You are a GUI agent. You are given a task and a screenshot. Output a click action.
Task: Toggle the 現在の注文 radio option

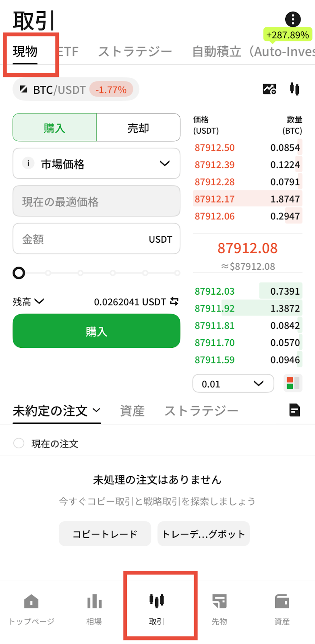19,443
